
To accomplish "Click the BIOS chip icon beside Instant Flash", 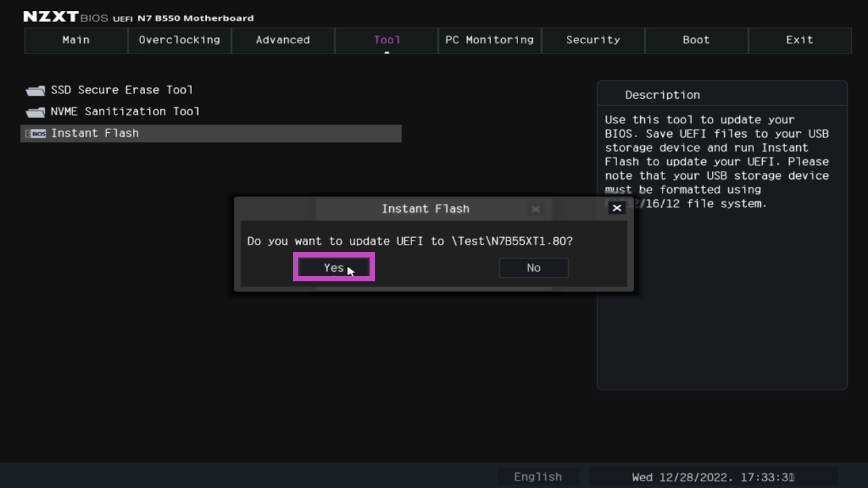I will point(37,134).
